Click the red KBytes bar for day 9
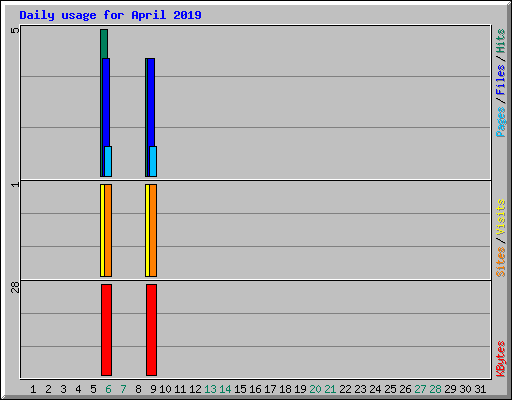512x400 pixels. (151, 330)
